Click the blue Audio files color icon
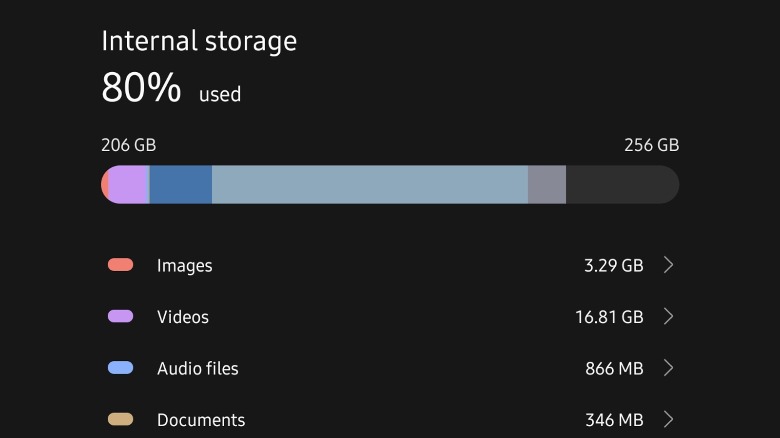Screen dimensions: 780x438 click(x=120, y=368)
